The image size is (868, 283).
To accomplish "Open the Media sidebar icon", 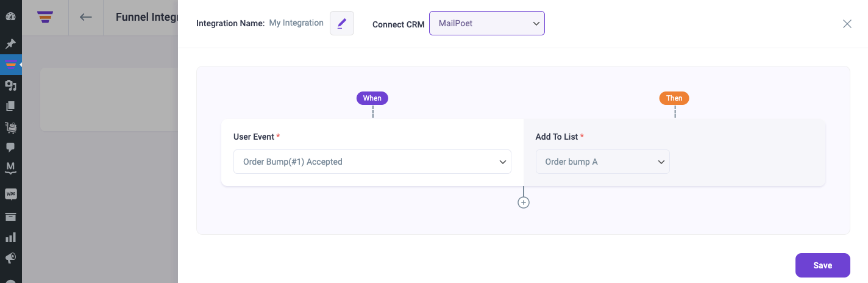I will (10, 85).
